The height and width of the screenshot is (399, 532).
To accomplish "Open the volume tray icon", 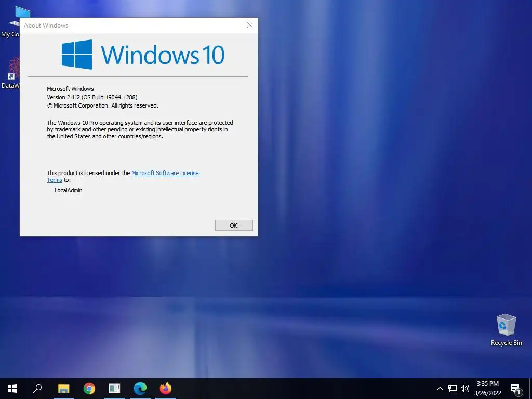I will click(x=465, y=389).
